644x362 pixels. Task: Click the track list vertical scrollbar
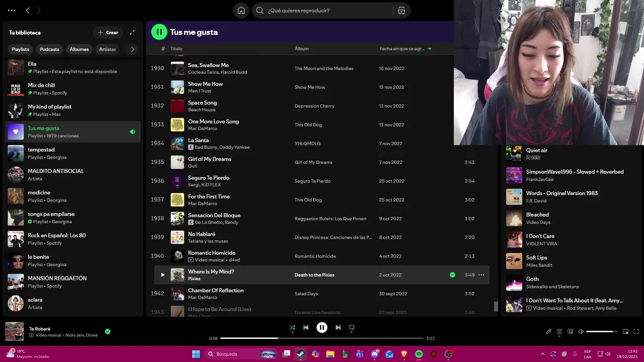click(496, 306)
